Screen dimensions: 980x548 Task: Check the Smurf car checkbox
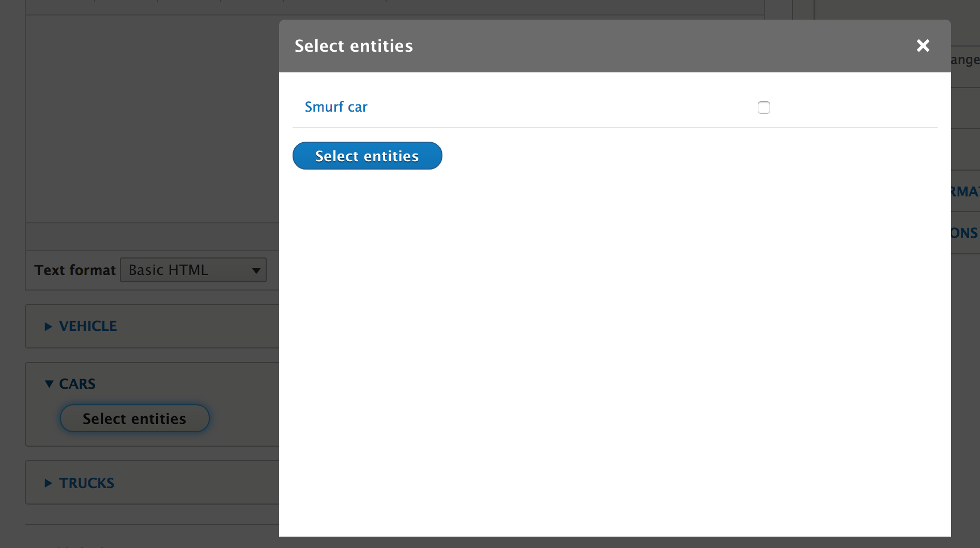tap(763, 108)
